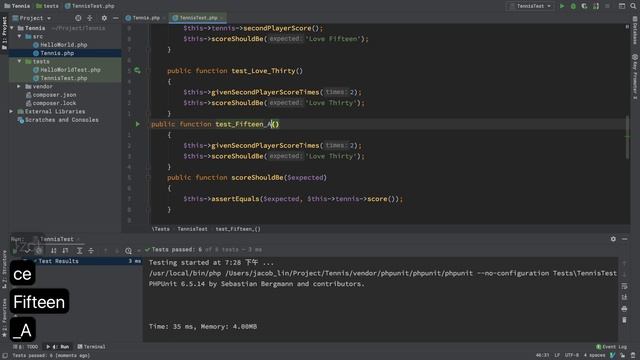The height and width of the screenshot is (360, 640).
Task: Expand the vendor folder
Action: (19, 87)
